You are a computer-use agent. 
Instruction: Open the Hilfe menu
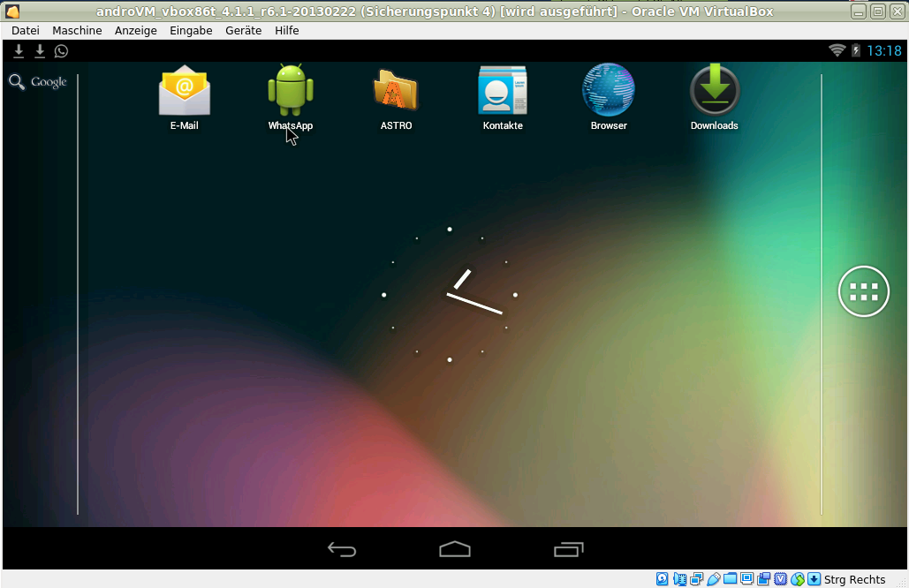287,30
